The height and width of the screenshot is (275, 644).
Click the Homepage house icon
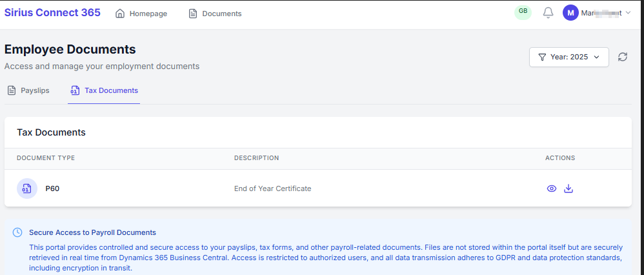120,14
